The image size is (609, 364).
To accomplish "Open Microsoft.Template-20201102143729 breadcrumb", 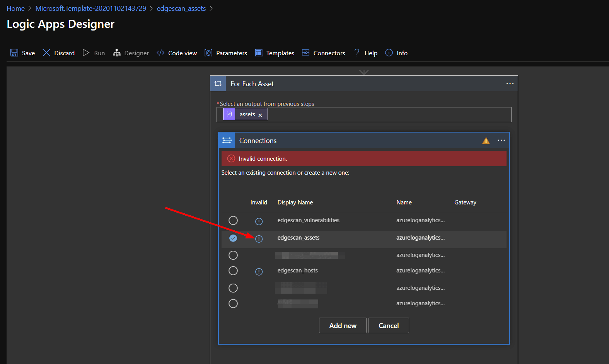I will pyautogui.click(x=91, y=9).
